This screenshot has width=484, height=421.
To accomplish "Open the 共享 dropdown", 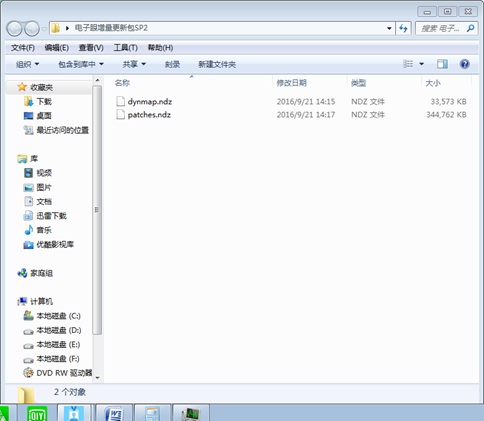I will [x=134, y=64].
